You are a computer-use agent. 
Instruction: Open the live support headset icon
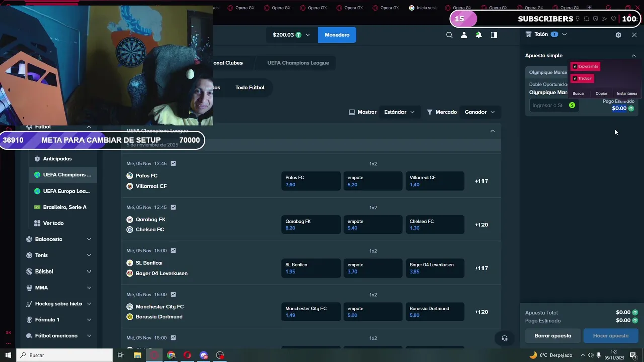coord(504,338)
